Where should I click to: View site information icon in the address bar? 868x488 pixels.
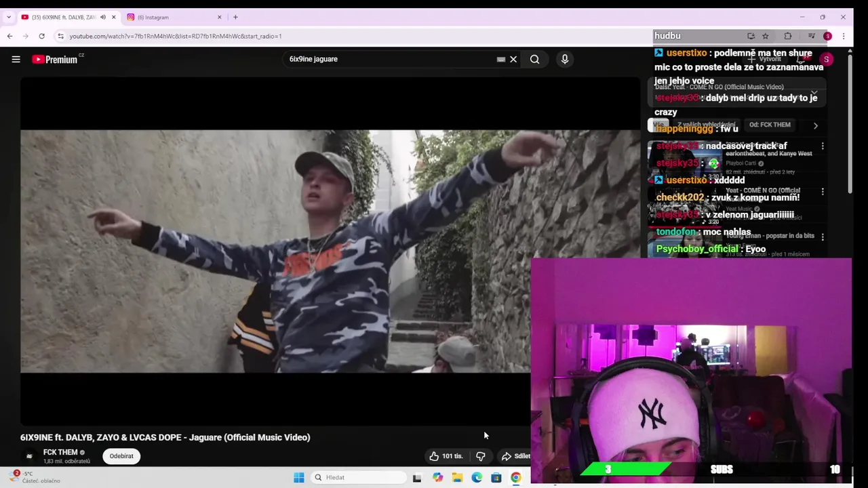60,36
